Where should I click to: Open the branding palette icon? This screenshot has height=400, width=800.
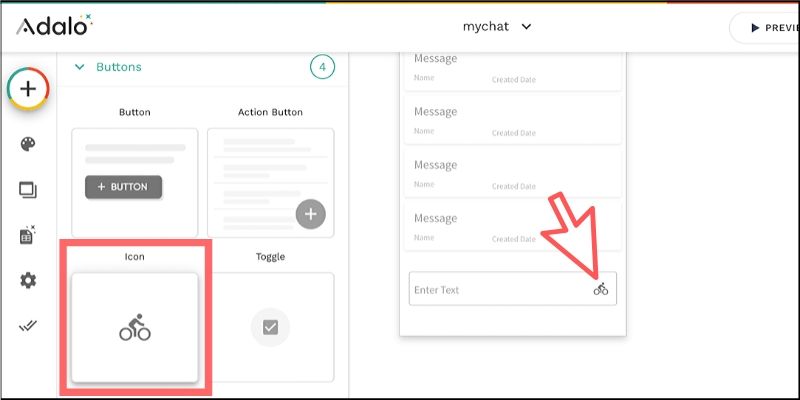tap(28, 144)
